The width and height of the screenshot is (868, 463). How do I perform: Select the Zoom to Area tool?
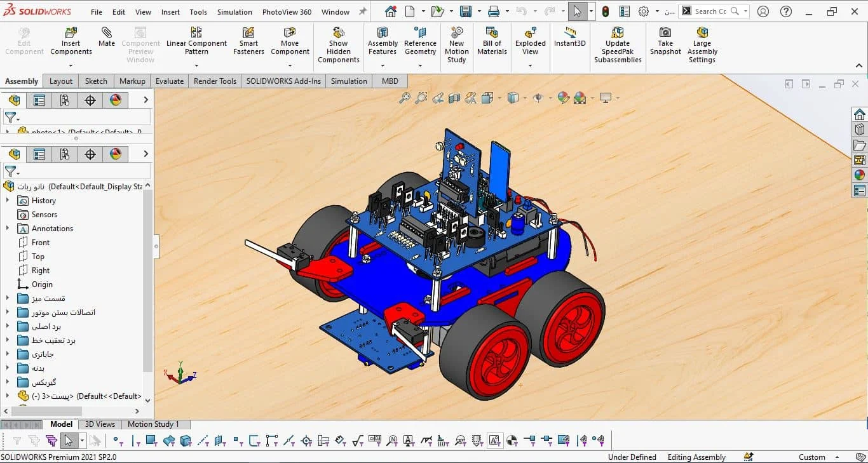pyautogui.click(x=421, y=98)
